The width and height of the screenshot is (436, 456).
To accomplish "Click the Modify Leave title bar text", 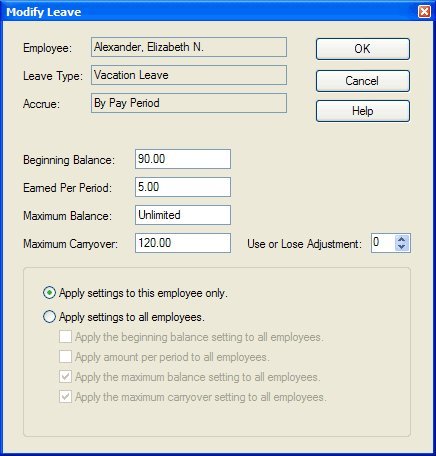I will point(44,12).
